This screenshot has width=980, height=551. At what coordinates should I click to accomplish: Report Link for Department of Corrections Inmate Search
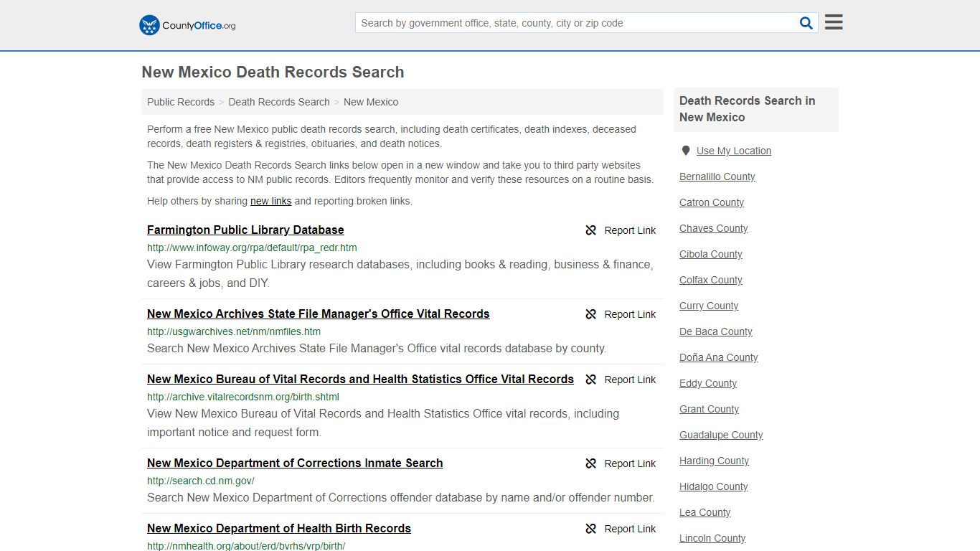(630, 463)
